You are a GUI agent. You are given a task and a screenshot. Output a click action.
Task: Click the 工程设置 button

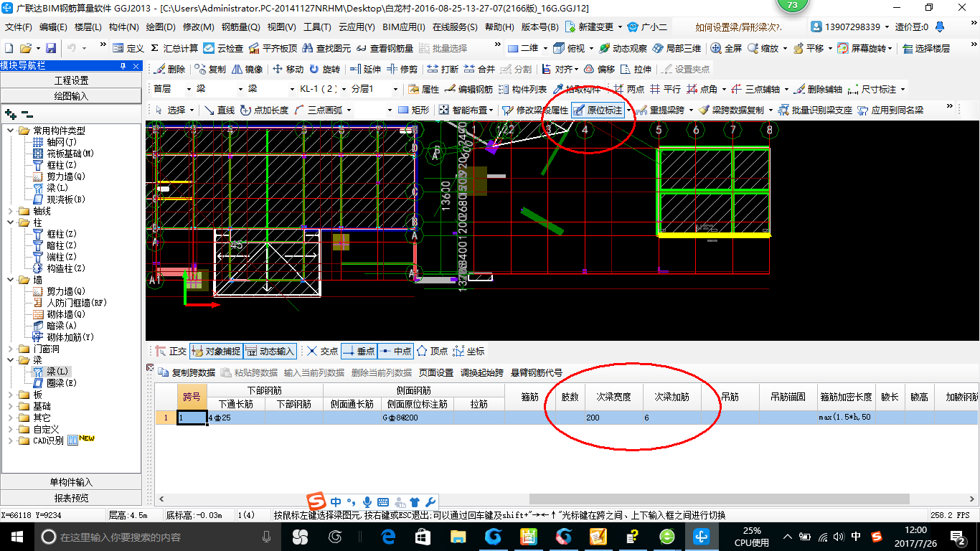(x=71, y=80)
